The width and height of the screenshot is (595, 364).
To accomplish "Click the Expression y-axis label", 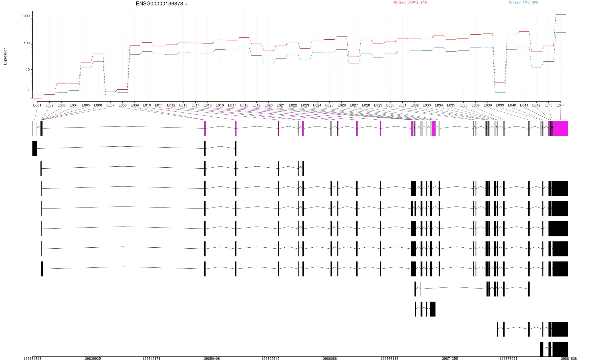I will point(5,56).
